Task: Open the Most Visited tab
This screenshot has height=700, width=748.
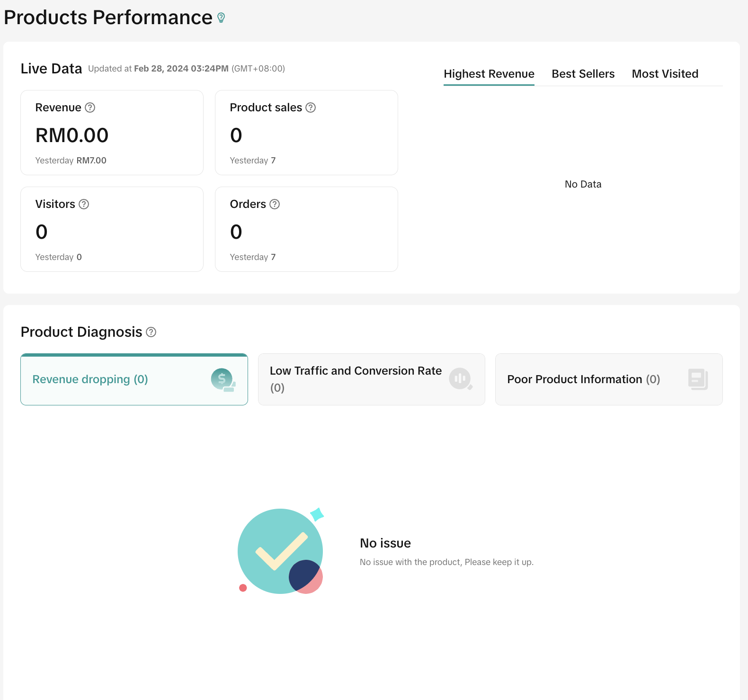Action: pyautogui.click(x=665, y=74)
